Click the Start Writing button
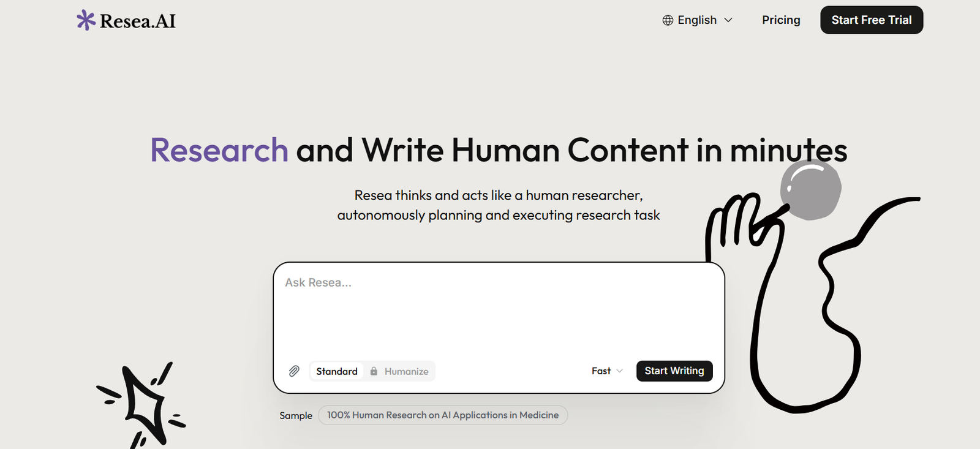980x449 pixels. (674, 371)
